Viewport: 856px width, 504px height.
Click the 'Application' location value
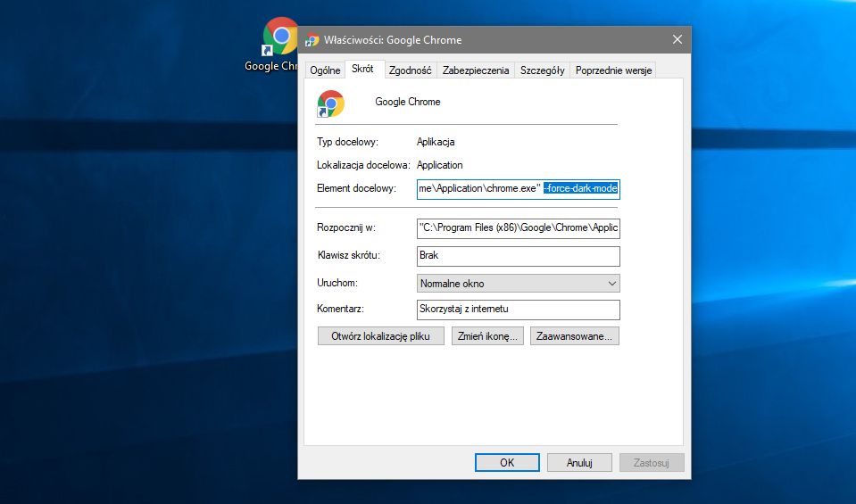[439, 165]
